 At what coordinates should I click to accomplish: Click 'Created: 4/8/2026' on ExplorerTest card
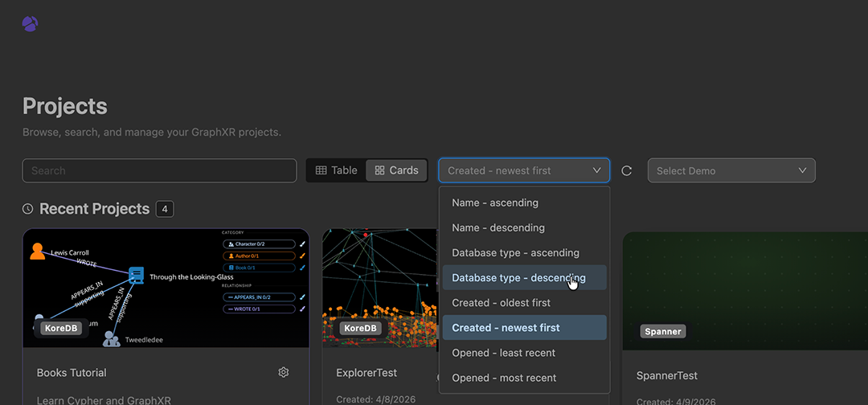click(376, 399)
